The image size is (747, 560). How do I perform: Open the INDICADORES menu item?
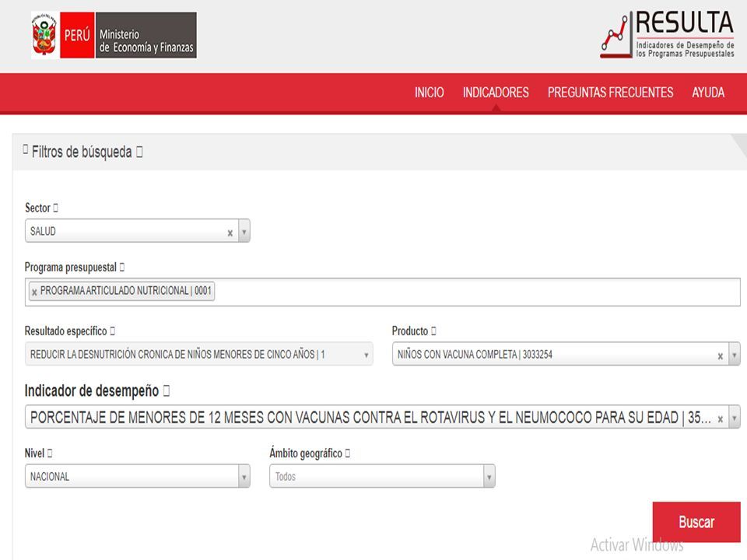coord(496,93)
